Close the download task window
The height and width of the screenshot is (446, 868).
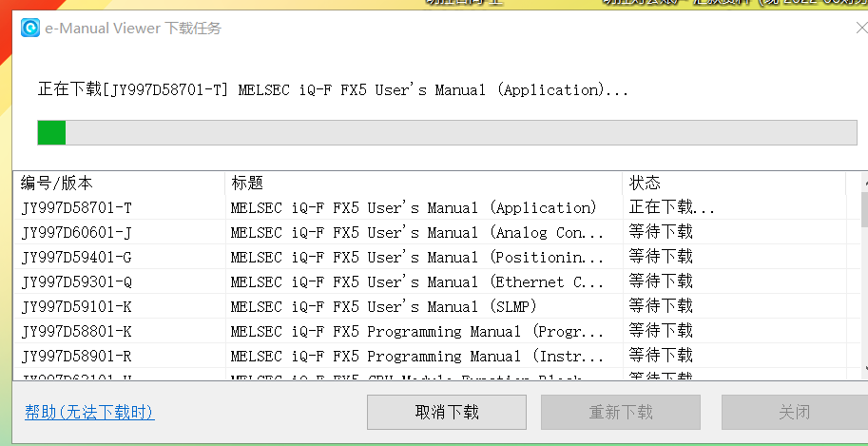tap(860, 29)
